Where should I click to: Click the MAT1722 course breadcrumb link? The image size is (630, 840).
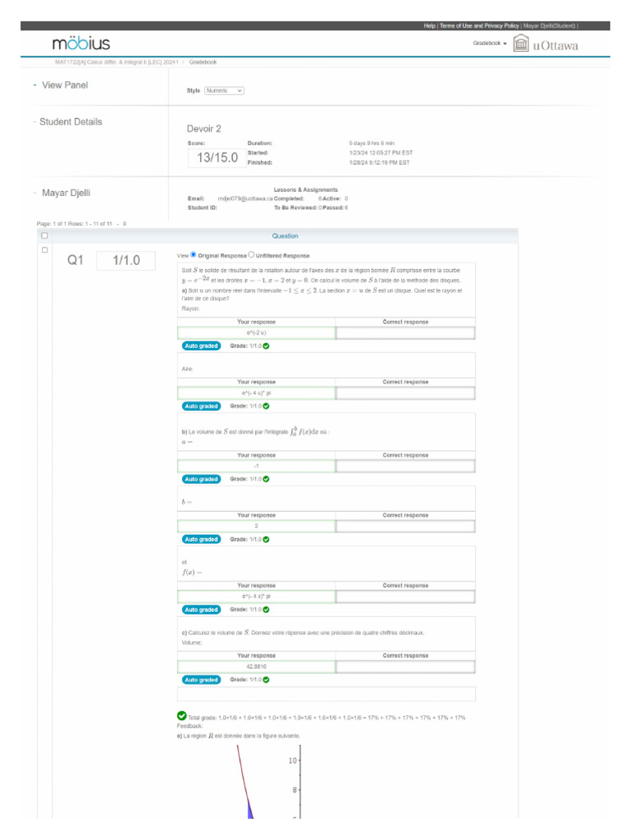[115, 62]
